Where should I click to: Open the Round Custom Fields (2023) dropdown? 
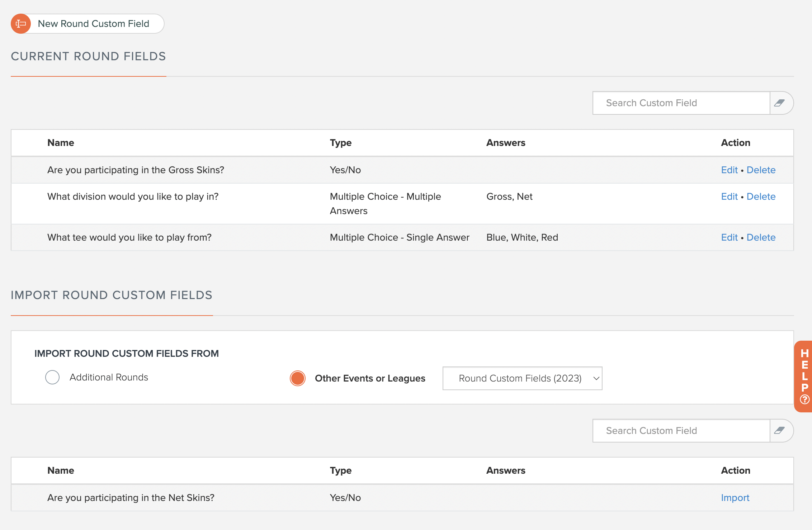[x=523, y=378]
